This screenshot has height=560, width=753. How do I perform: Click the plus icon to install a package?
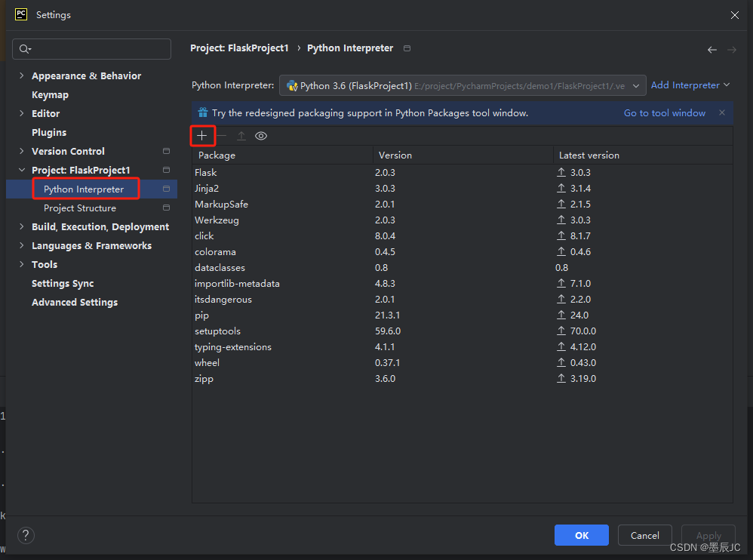click(201, 136)
